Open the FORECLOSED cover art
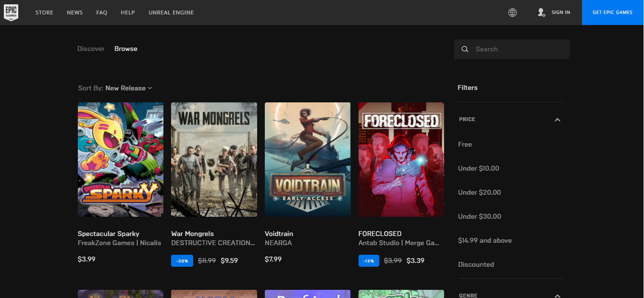The image size is (644, 298). point(401,160)
